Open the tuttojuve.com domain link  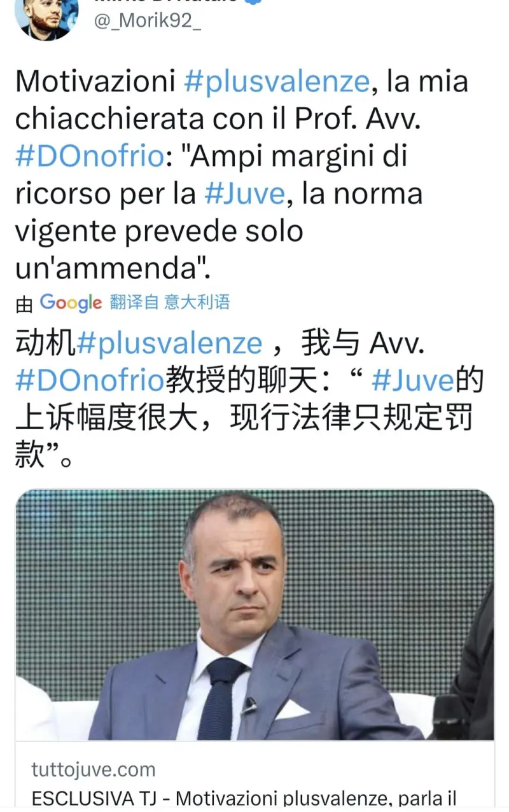tap(94, 769)
